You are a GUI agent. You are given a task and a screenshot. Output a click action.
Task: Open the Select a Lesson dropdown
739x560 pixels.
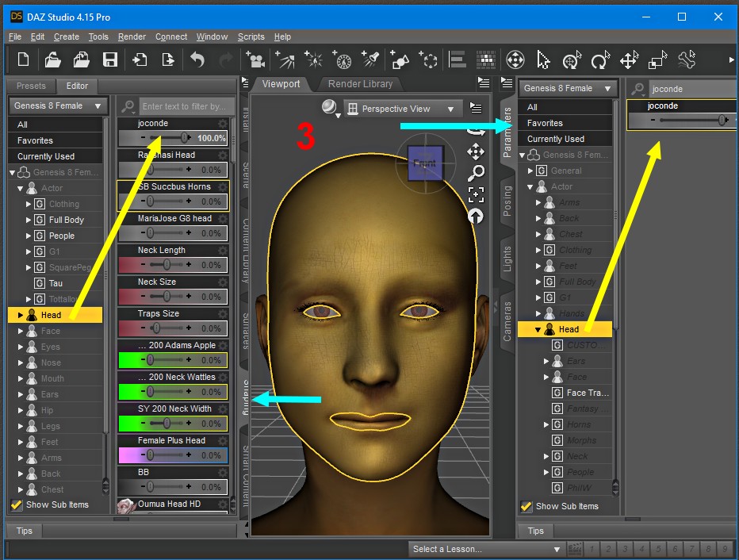(487, 549)
